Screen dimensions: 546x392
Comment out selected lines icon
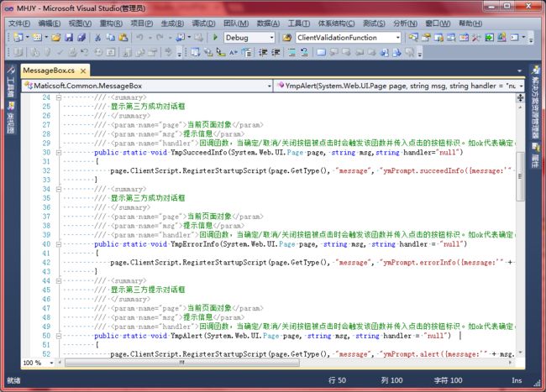[x=291, y=52]
